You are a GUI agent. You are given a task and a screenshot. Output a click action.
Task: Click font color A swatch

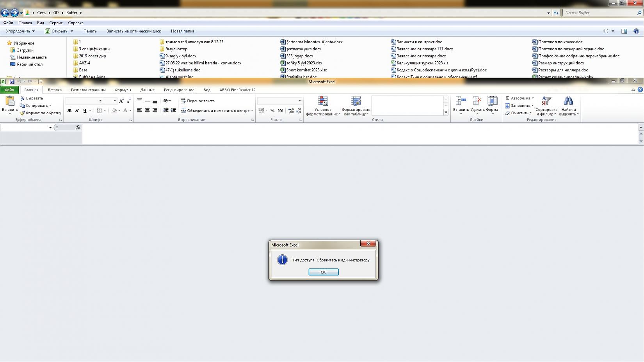click(125, 111)
